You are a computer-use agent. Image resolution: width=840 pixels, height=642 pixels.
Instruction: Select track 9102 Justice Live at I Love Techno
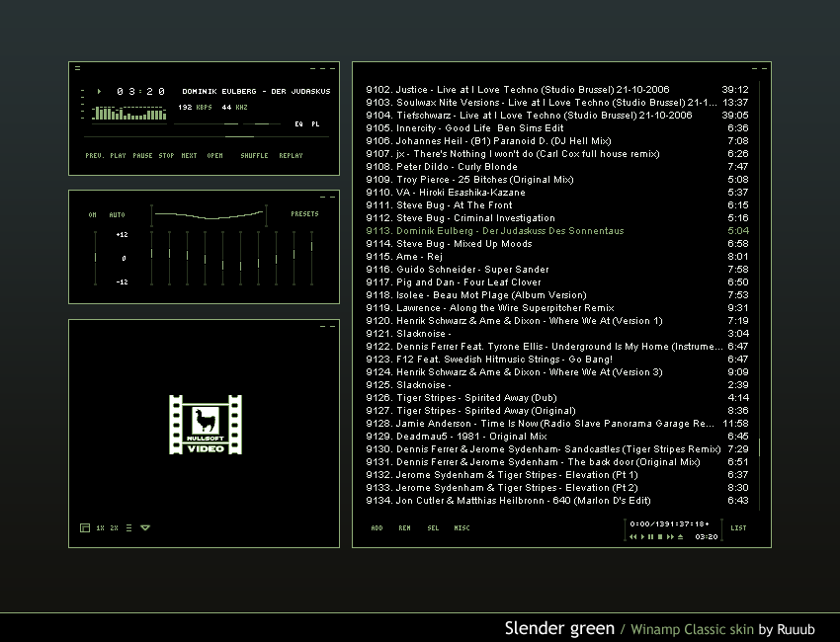click(557, 90)
